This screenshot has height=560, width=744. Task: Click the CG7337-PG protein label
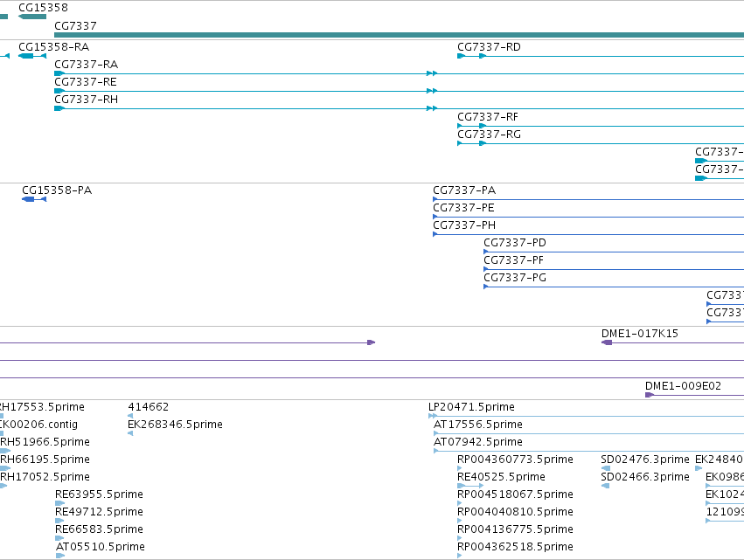pos(515,278)
